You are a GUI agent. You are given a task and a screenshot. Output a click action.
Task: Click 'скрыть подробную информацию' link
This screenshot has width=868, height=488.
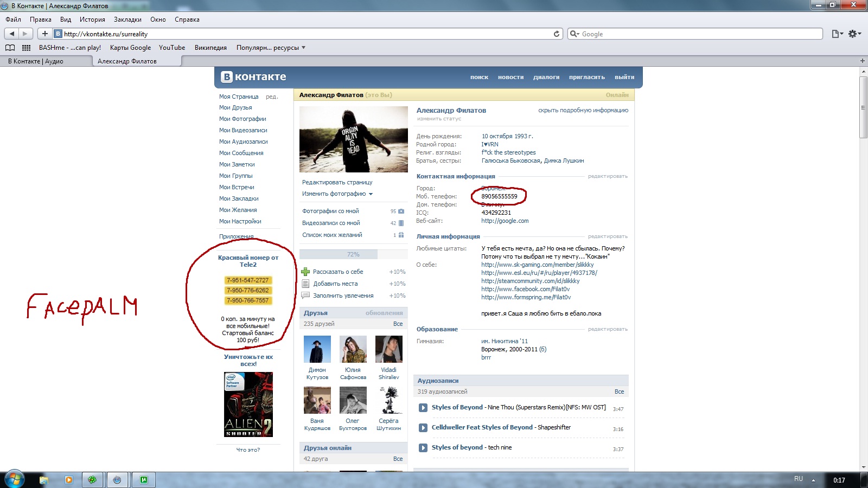pos(583,110)
